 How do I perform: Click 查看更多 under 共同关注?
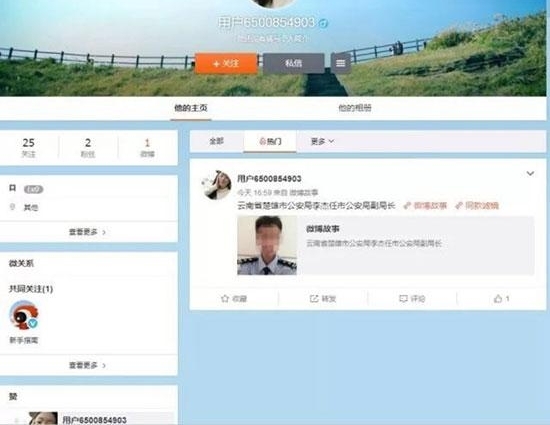point(87,365)
